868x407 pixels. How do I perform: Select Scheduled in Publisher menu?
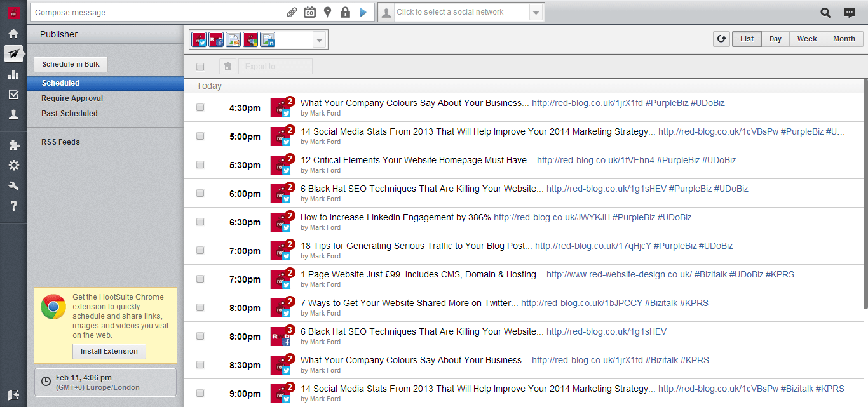click(x=105, y=83)
